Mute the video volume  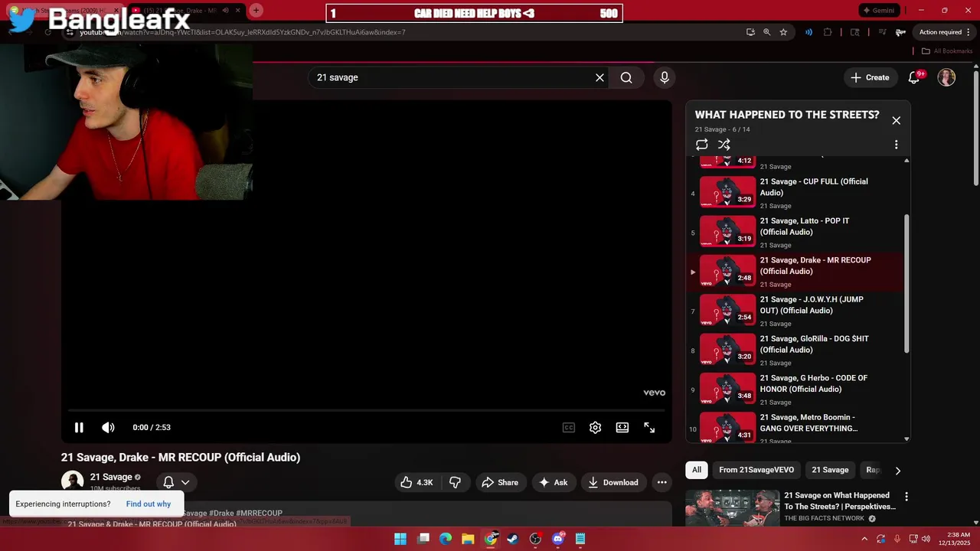(108, 428)
